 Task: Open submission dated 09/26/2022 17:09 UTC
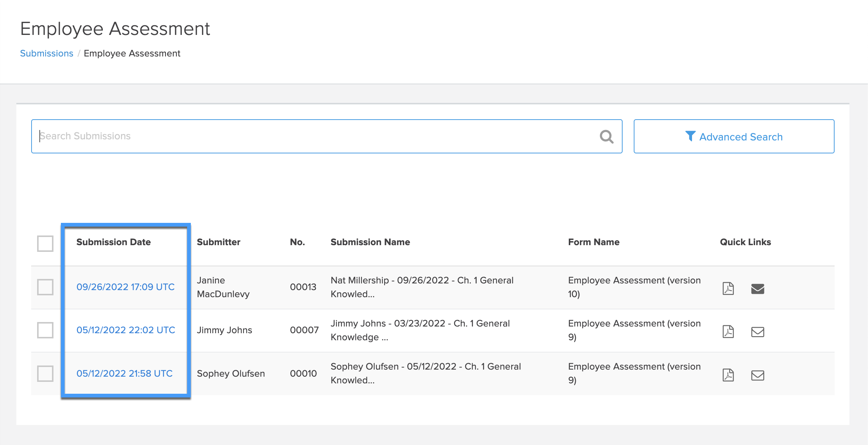click(125, 287)
